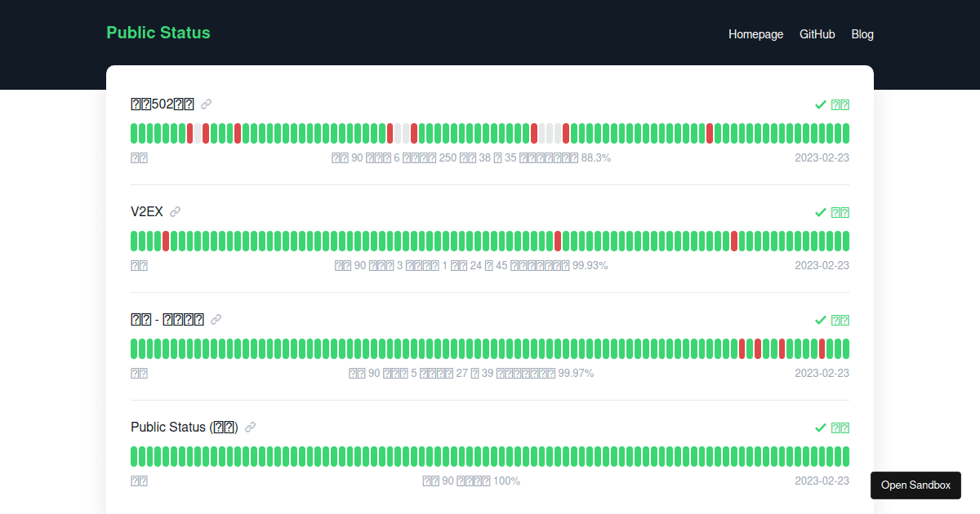
Task: Click the green checkmark beside V2EX status
Action: [x=820, y=212]
